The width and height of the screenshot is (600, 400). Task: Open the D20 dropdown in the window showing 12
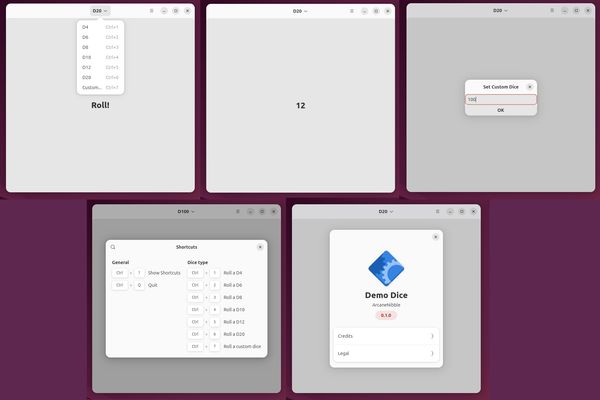(x=300, y=11)
